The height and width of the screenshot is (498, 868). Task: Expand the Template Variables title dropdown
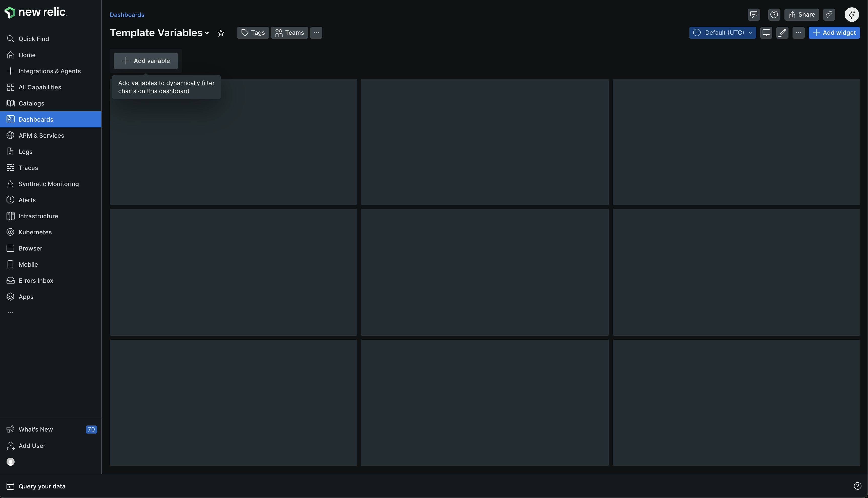[x=207, y=33]
